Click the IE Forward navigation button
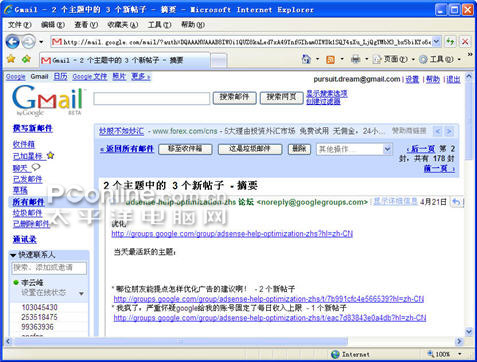Image resolution: width=477 pixels, height=362 pixels. [x=29, y=42]
